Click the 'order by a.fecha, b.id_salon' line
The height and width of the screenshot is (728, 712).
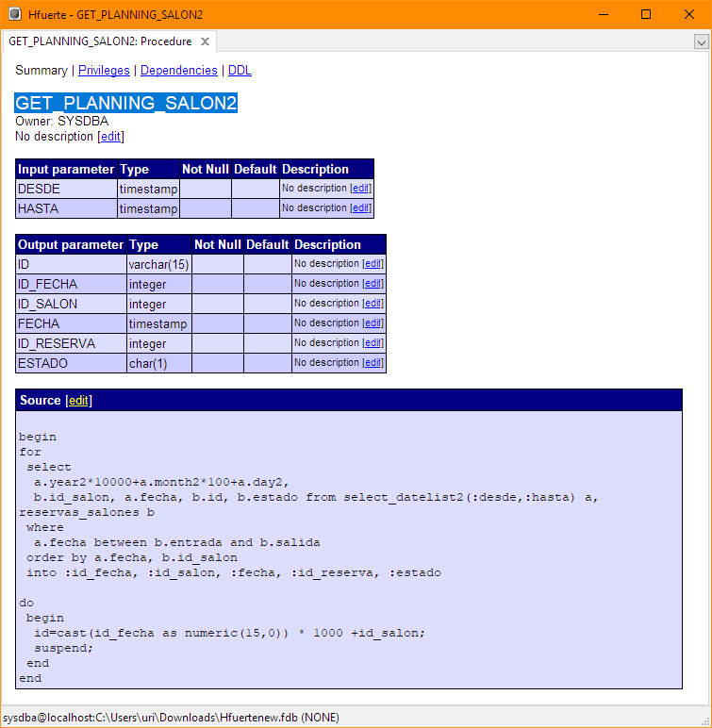tap(132, 557)
